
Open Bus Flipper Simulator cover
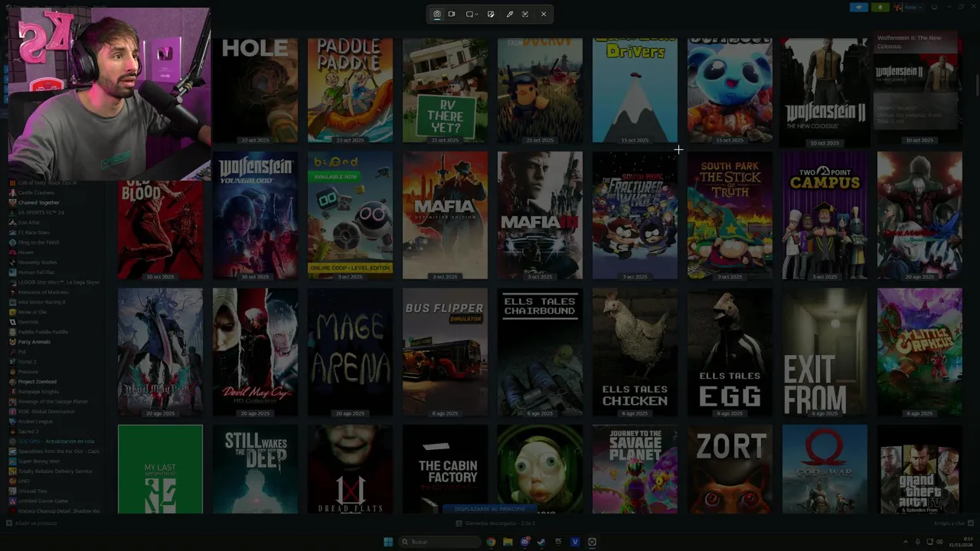(445, 352)
